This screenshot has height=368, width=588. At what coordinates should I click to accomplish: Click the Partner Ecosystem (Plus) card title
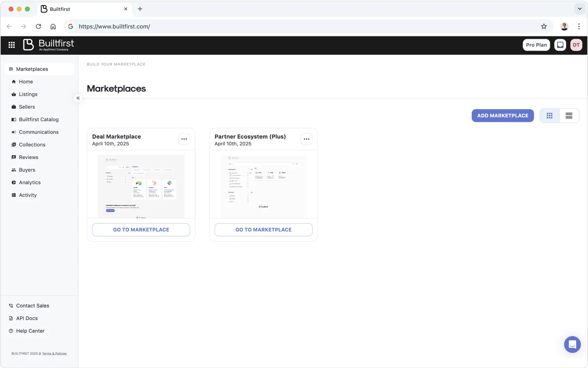coord(250,137)
